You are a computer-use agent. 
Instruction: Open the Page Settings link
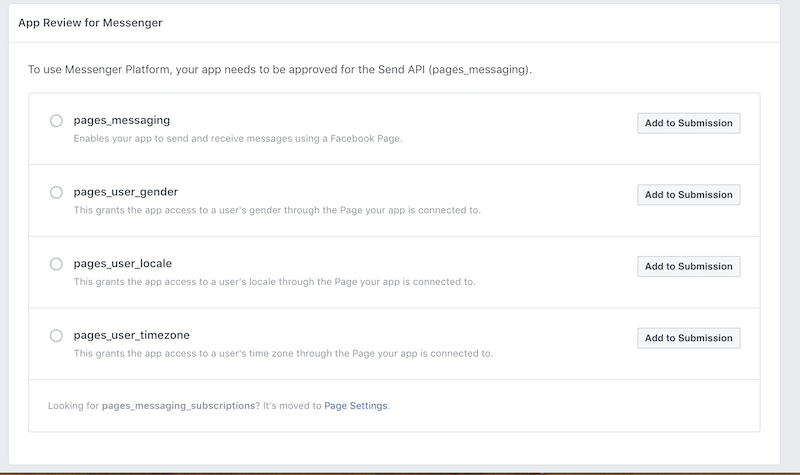[x=356, y=406]
